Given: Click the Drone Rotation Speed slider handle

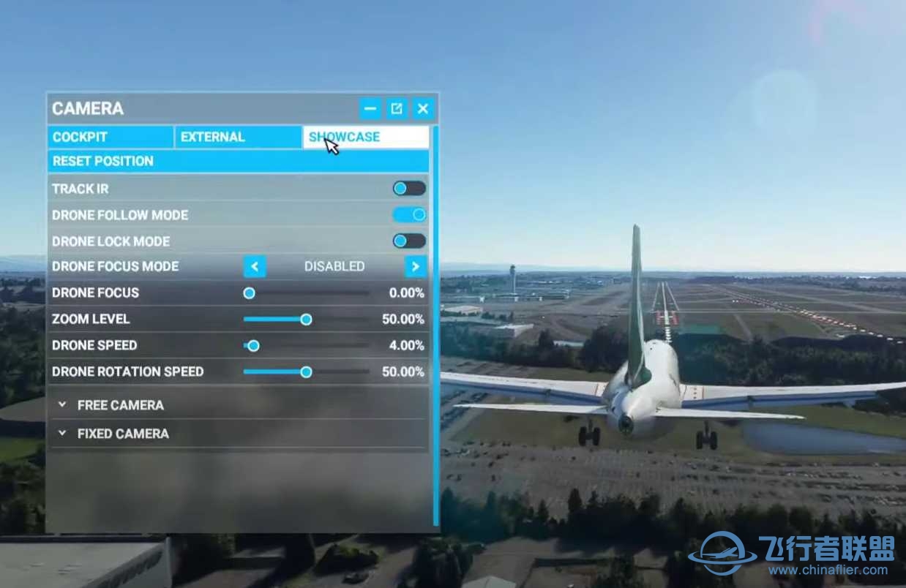Looking at the screenshot, I should 306,372.
